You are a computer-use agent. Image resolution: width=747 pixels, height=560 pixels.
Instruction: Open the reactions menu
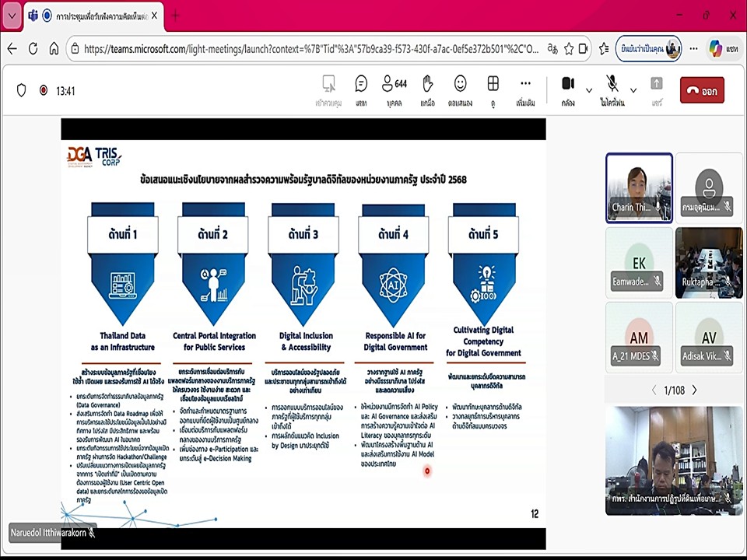(x=460, y=89)
